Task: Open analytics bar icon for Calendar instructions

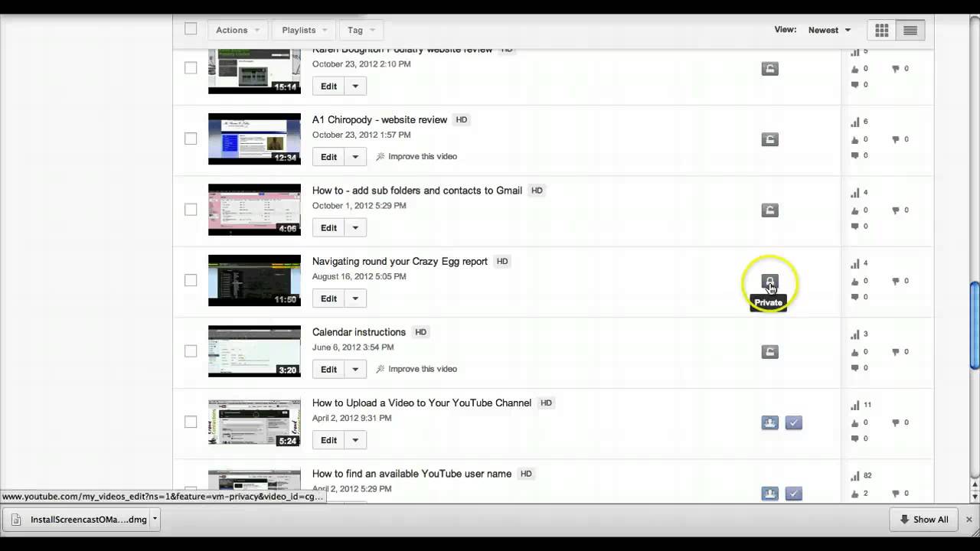Action: (855, 334)
